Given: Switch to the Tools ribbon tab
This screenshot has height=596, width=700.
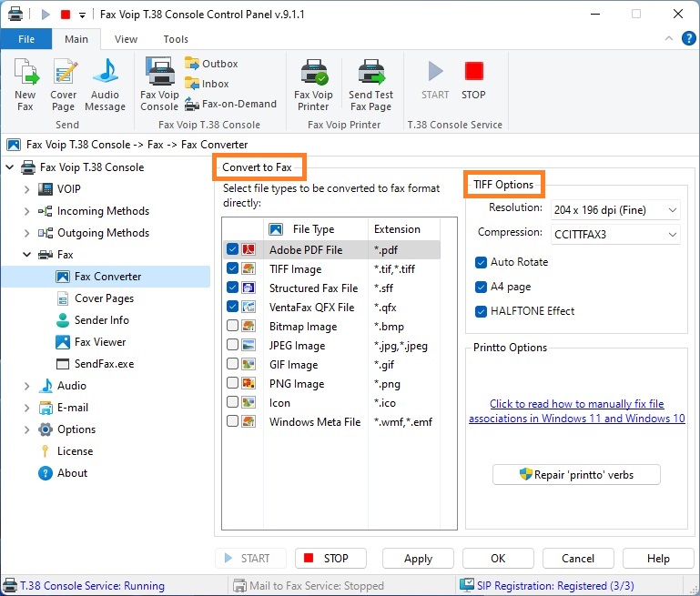Looking at the screenshot, I should point(176,39).
